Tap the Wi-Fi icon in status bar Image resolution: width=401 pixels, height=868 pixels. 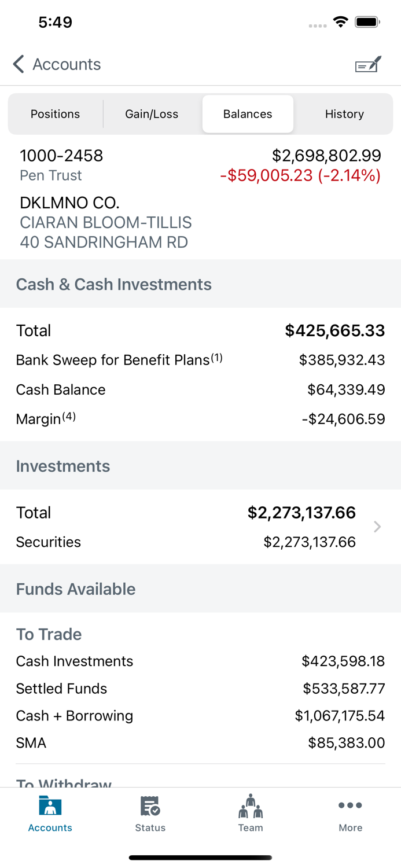point(340,21)
